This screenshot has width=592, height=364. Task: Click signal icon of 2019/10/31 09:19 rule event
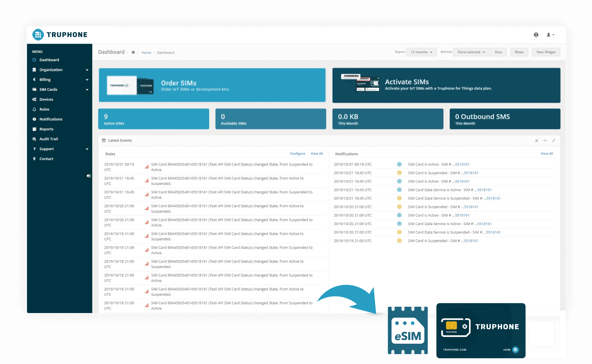147,167
